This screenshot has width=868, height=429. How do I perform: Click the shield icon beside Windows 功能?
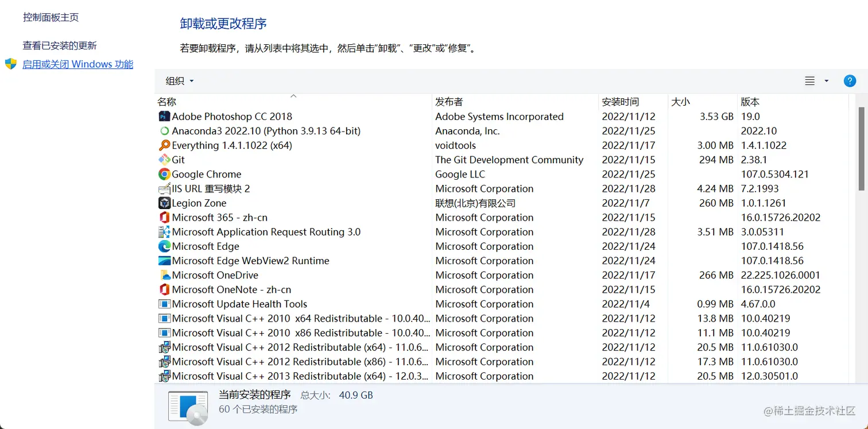click(10, 64)
